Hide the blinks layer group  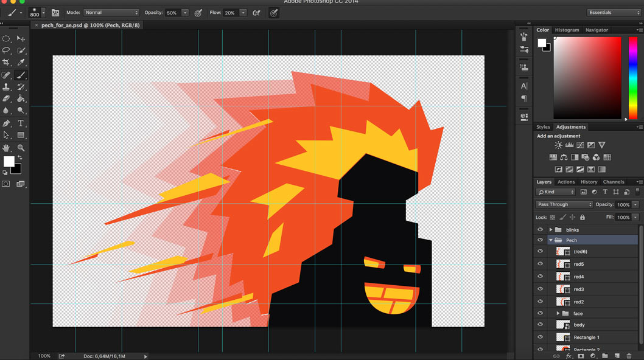click(540, 230)
